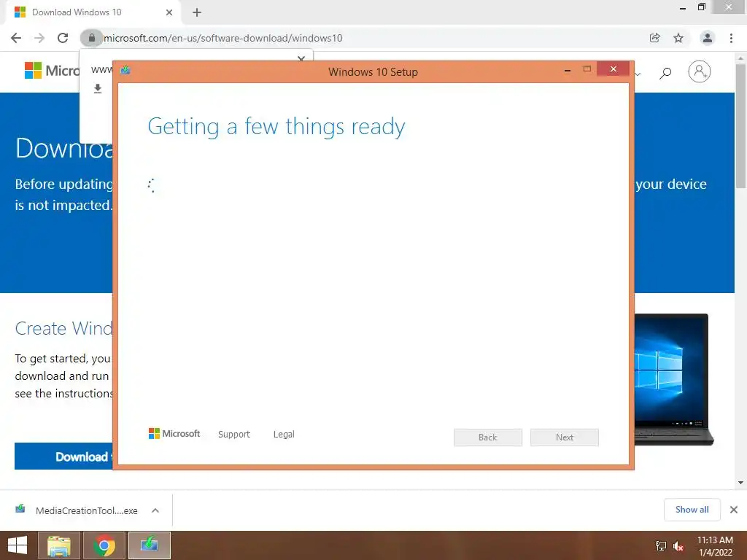Click the browser Back arrow

16,38
